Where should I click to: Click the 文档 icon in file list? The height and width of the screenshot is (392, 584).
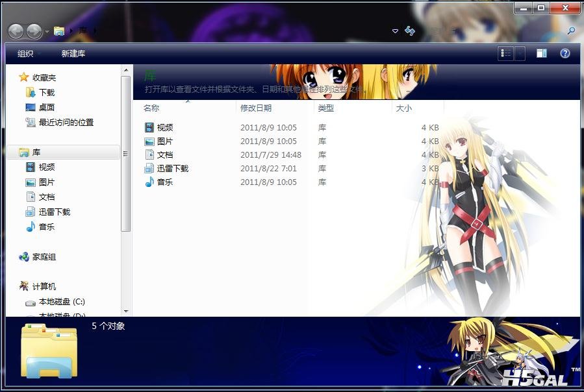[x=149, y=154]
